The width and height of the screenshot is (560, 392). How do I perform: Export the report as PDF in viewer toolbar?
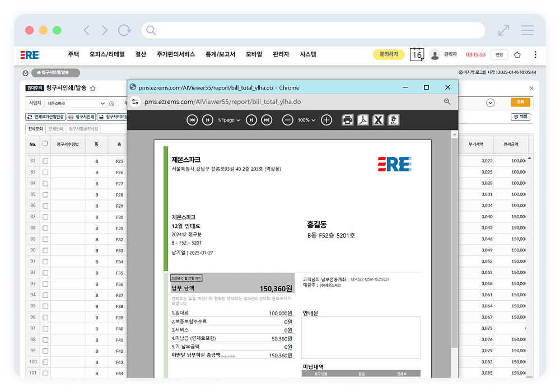[363, 120]
